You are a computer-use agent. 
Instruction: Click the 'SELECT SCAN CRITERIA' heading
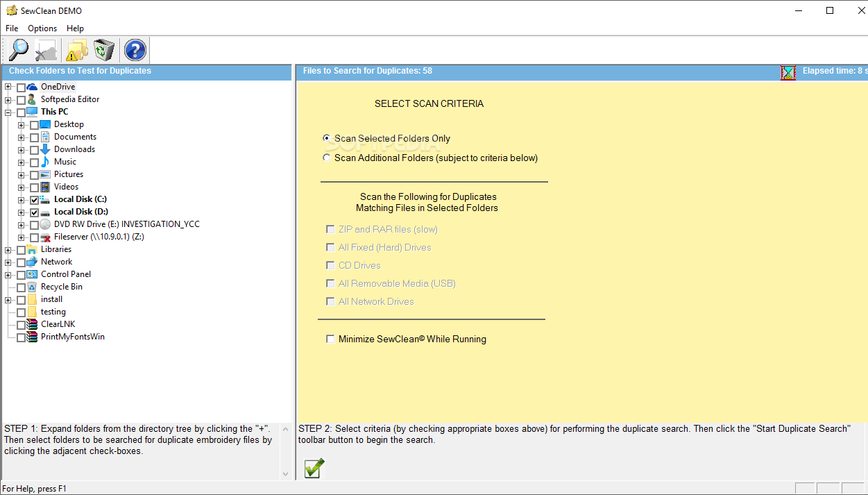coord(429,103)
